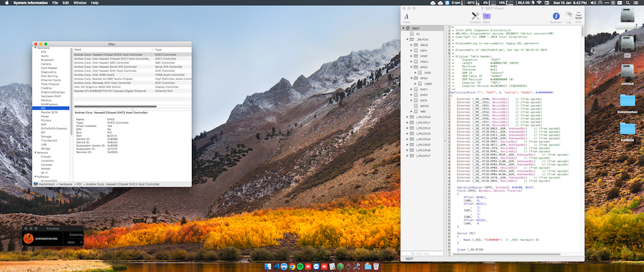The image size is (644, 272).
Task: Select Bluetooth in System Information sidebar
Action: 47,60
